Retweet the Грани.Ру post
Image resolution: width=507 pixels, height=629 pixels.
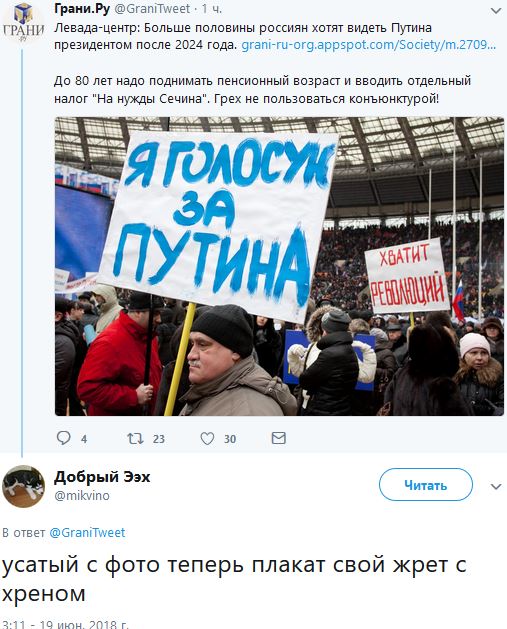pos(135,438)
